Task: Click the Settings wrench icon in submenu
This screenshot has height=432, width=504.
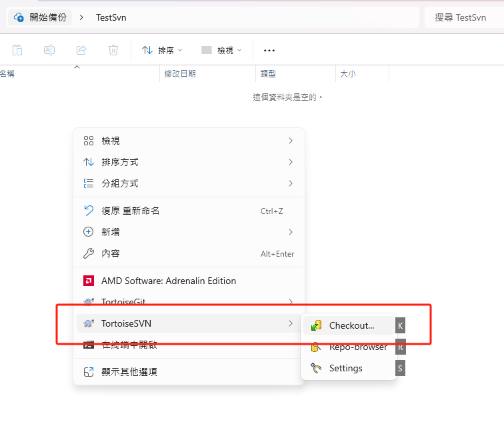Action: point(316,368)
